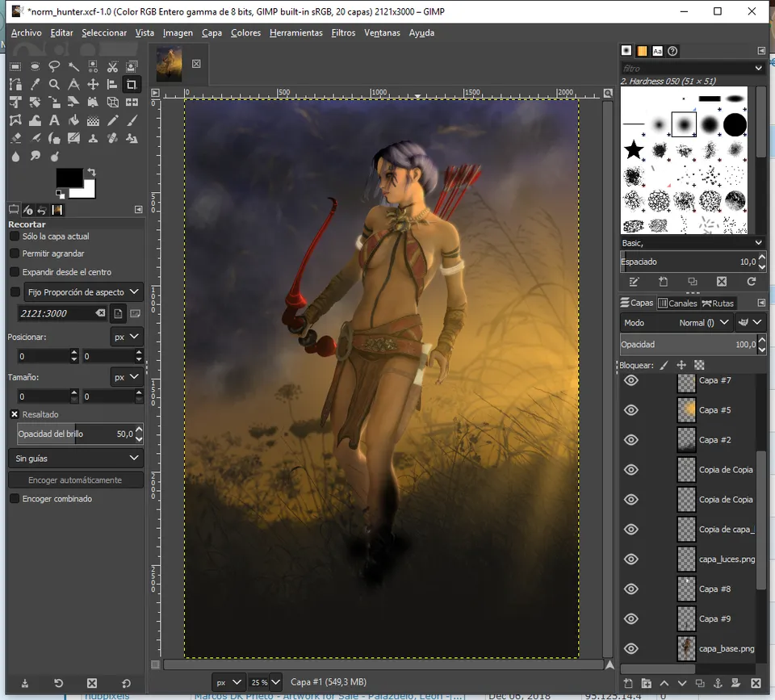Hide the Capa #7 layer
Viewport: 775px width, 700px height.
pyautogui.click(x=631, y=380)
